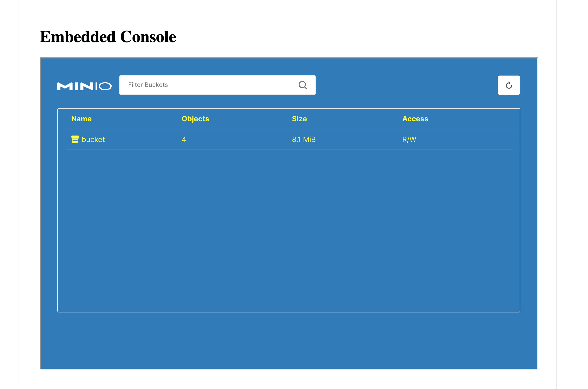Click the Access column header

[x=415, y=119]
